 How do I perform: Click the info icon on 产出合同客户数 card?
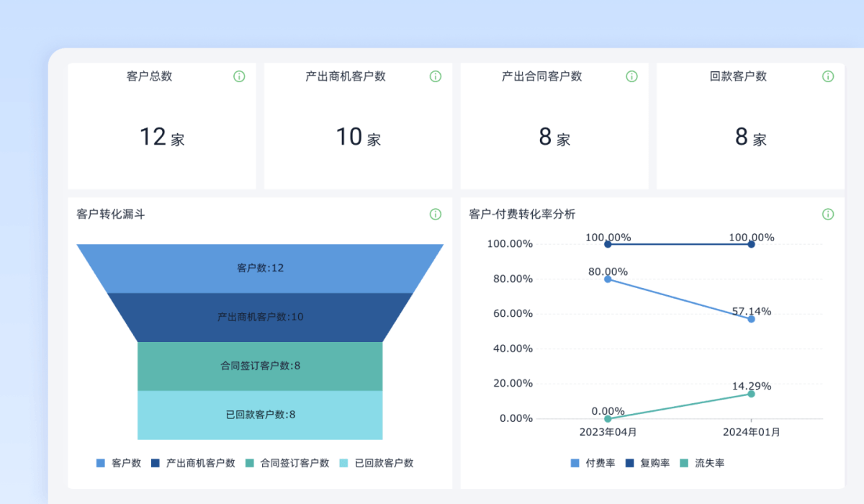631,76
